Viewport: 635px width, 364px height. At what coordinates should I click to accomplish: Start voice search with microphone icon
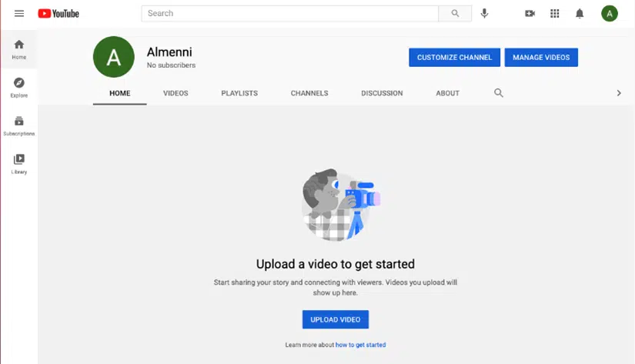(484, 13)
